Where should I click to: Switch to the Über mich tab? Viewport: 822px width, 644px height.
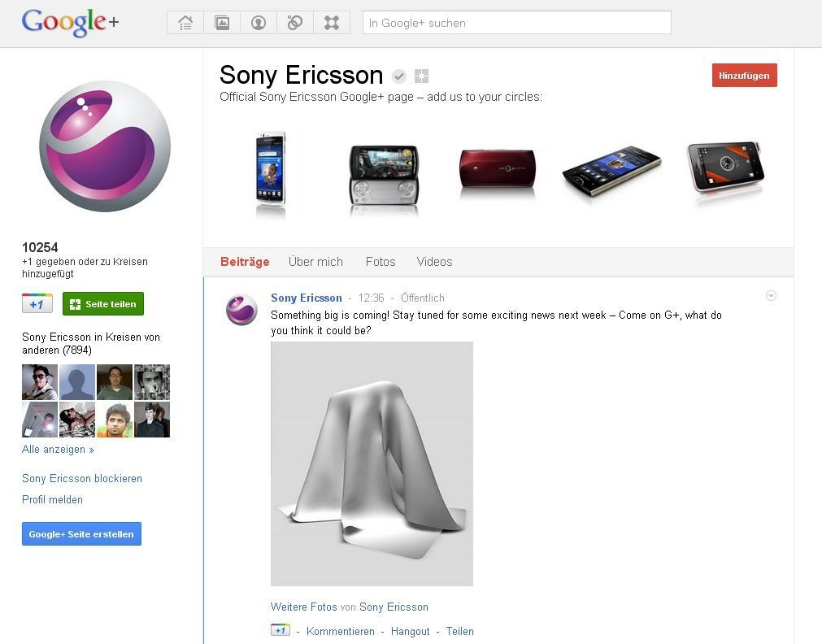(315, 262)
